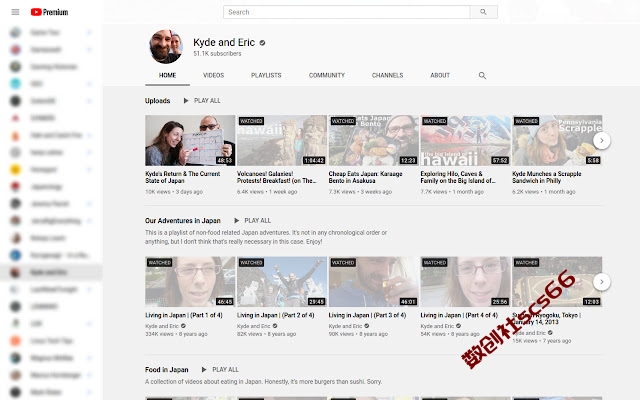The width and height of the screenshot is (640, 400).
Task: Click the verified badge beside channel name
Action: pyautogui.click(x=262, y=42)
